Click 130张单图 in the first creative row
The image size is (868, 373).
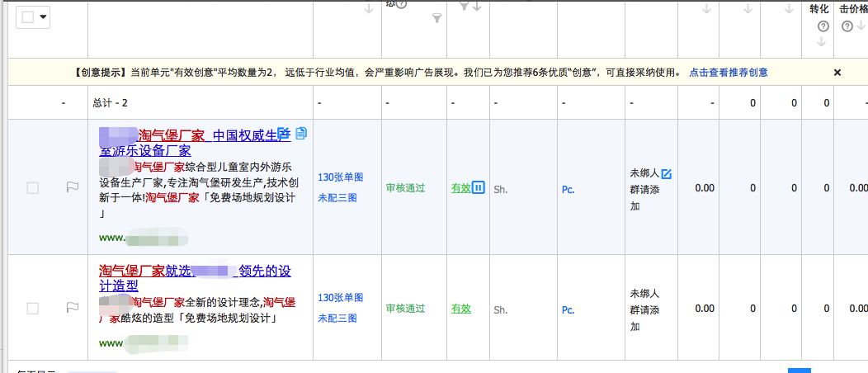tap(341, 177)
